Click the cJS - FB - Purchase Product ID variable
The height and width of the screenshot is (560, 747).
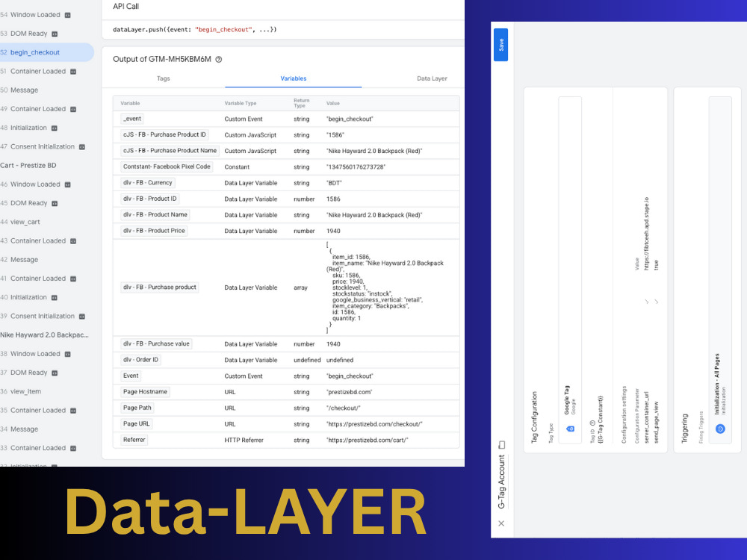click(x=164, y=134)
